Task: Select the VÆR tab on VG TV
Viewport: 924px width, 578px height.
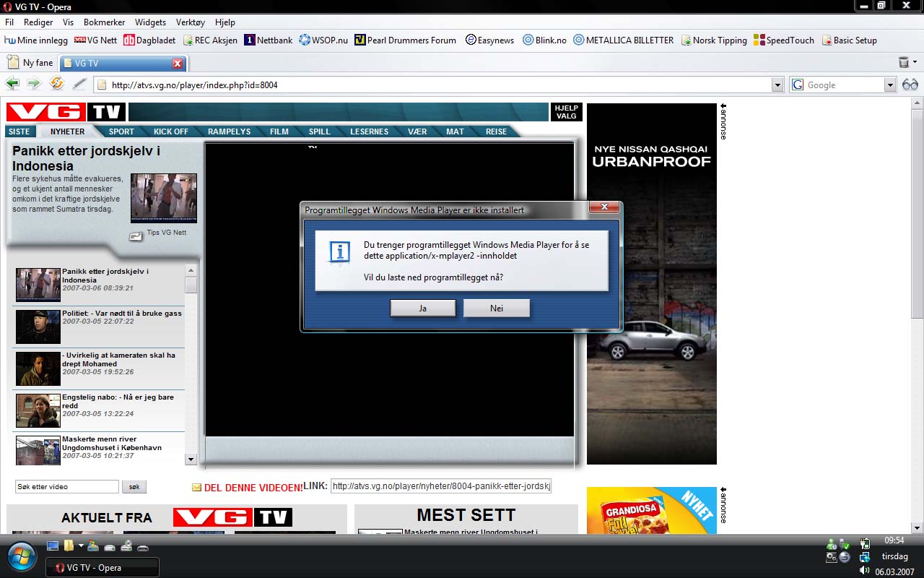Action: point(417,131)
